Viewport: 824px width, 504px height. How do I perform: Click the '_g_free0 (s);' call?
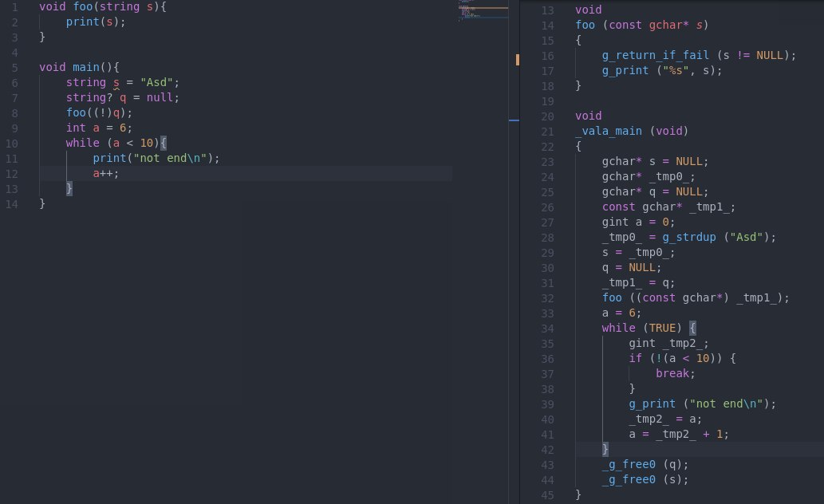pos(645,480)
